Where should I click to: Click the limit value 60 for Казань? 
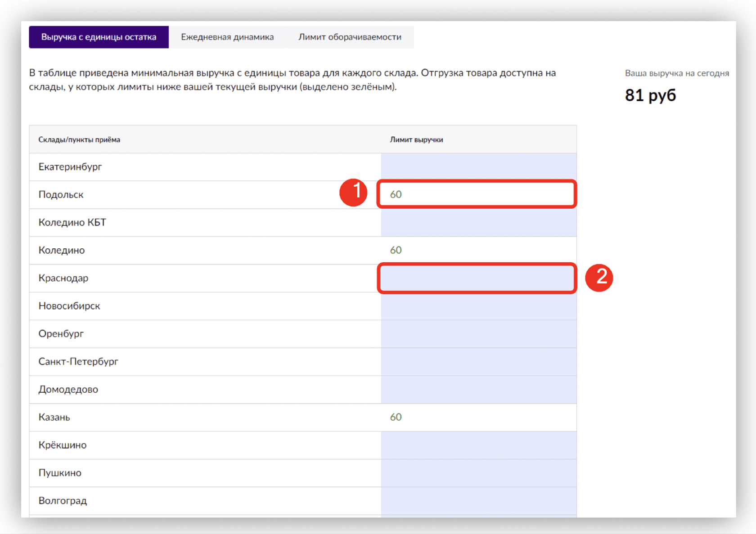396,417
